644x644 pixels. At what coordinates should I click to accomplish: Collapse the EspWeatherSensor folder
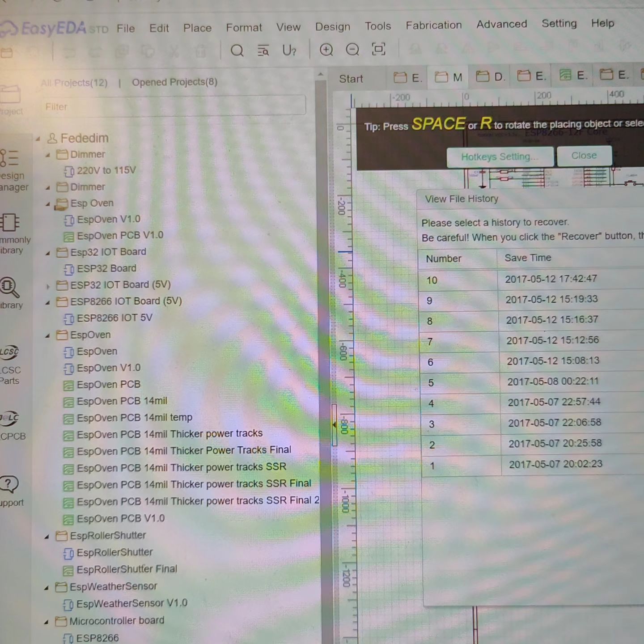click(x=46, y=588)
